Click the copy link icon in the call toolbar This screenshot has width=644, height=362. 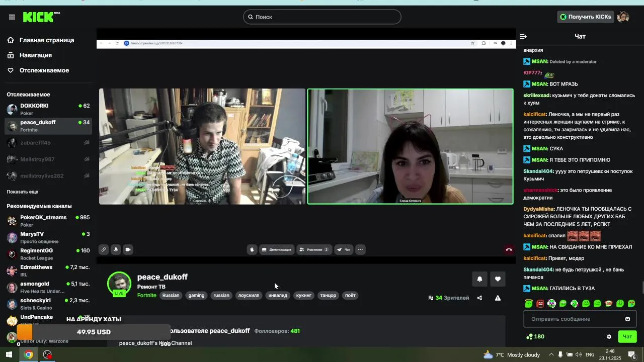click(x=103, y=249)
